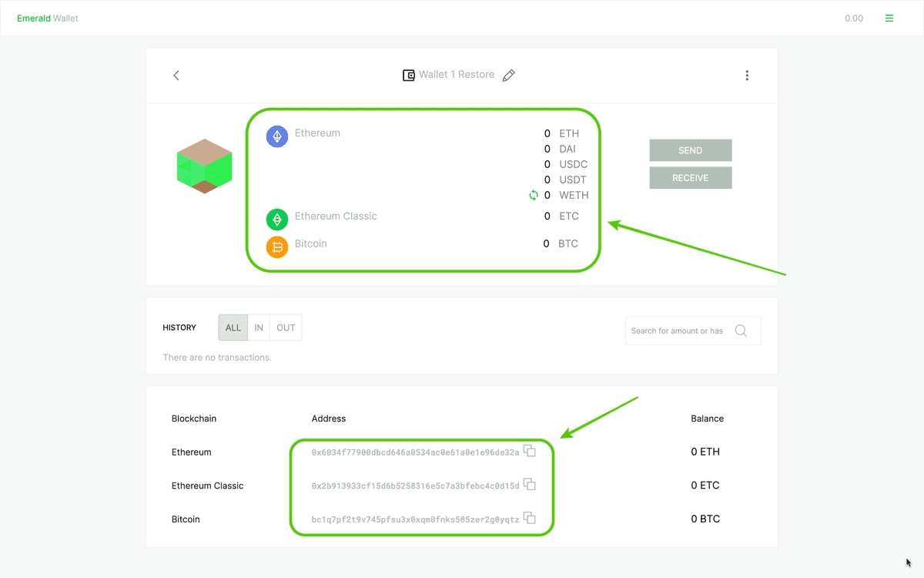This screenshot has height=578, width=924.
Task: Switch to the IN history tab
Action: point(259,327)
